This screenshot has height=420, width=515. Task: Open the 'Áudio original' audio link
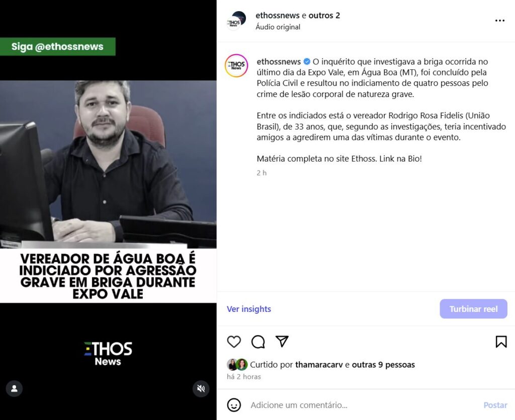(x=278, y=27)
